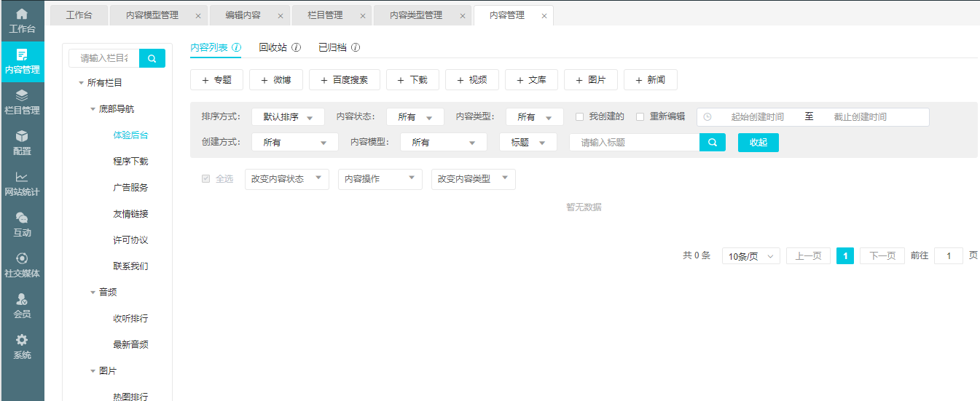Image resolution: width=980 pixels, height=401 pixels.
Task: Click the ＋微博 add button
Action: point(276,80)
